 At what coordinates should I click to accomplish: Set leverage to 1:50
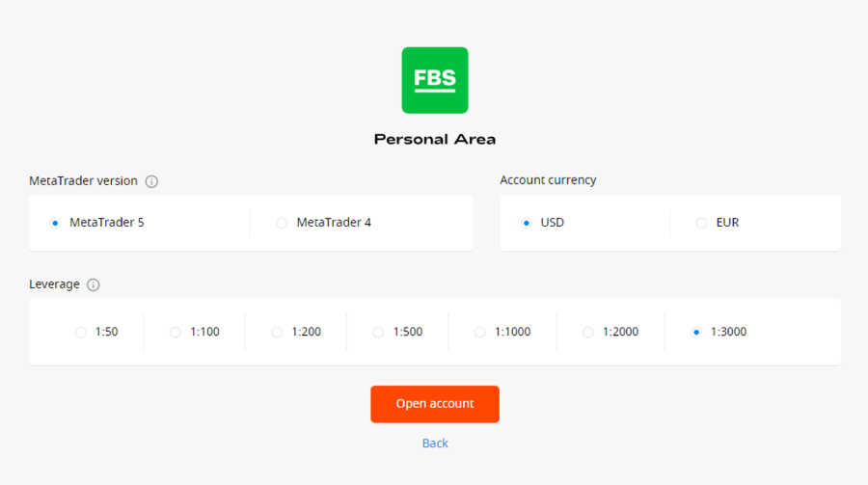click(80, 332)
